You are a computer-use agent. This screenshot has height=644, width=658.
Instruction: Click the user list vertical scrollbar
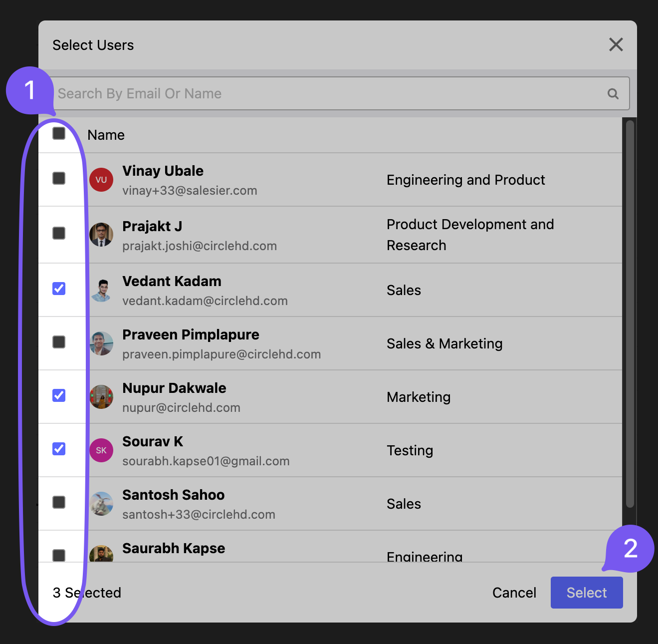(x=630, y=314)
